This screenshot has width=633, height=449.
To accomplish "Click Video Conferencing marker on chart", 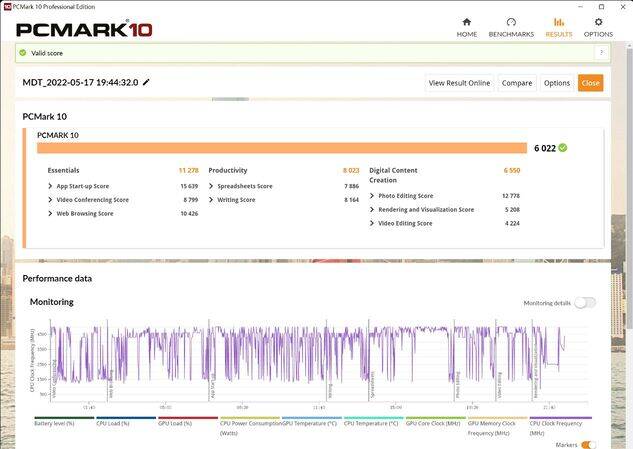I will 54,378.
